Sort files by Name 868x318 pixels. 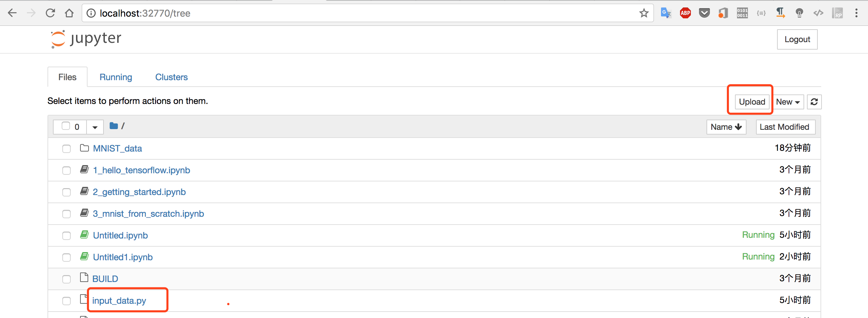[x=726, y=127]
